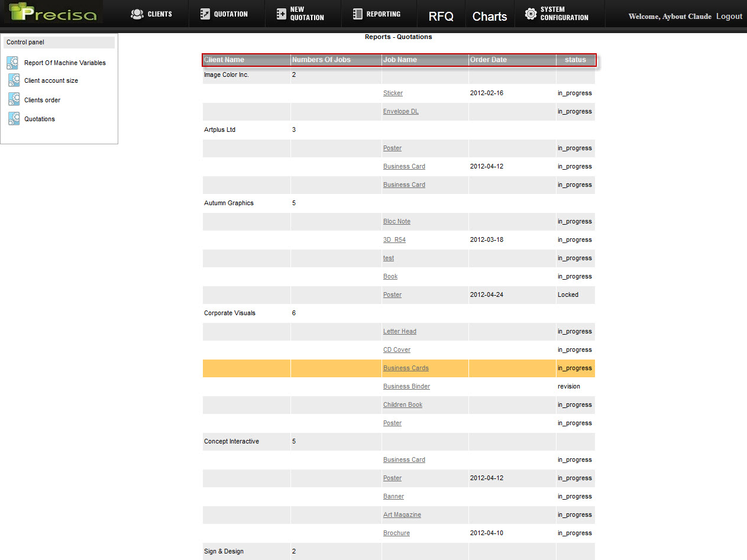Open the Charts section

coord(490,17)
